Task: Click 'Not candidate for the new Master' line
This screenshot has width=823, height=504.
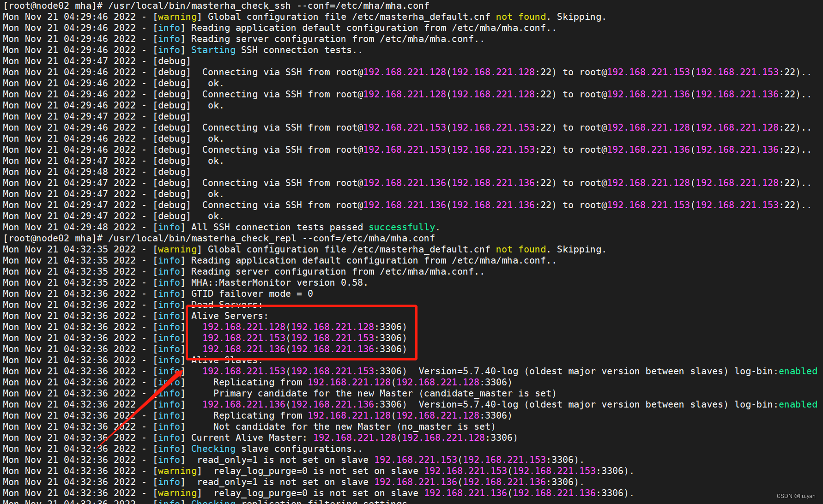Action: [x=249, y=426]
